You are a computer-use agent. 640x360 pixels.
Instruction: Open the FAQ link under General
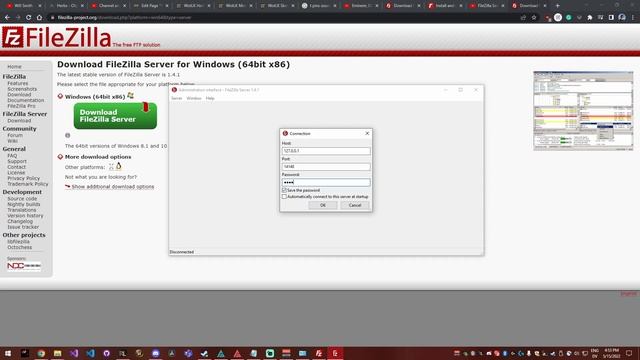coord(12,156)
